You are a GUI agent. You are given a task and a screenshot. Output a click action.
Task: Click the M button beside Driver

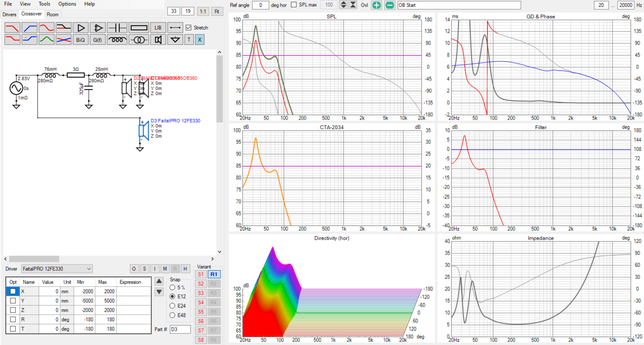coord(165,269)
